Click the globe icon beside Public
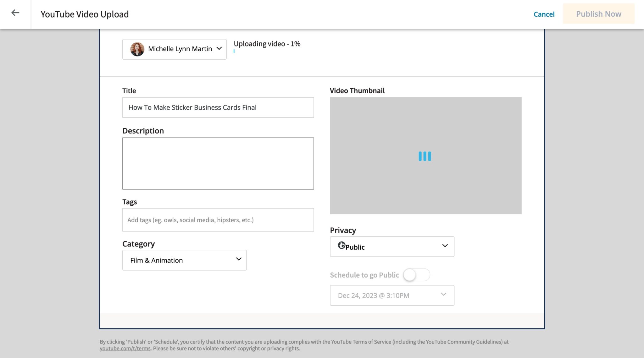This screenshot has width=644, height=358. (342, 247)
